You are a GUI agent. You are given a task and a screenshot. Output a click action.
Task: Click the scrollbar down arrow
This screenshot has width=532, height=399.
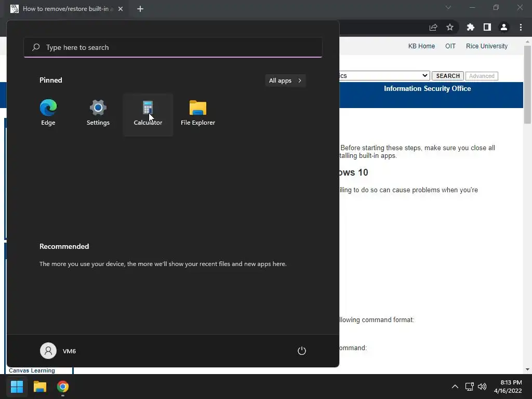pyautogui.click(x=527, y=369)
